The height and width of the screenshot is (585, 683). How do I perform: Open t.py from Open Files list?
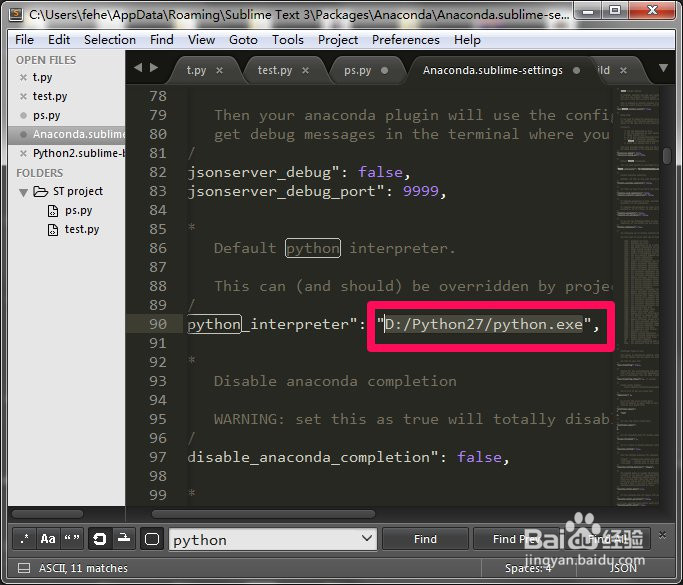(x=42, y=78)
